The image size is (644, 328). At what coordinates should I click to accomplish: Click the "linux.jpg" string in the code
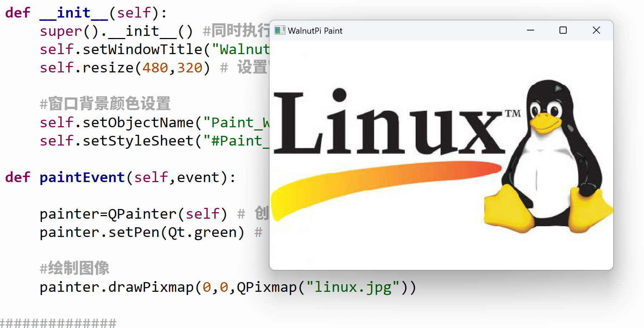click(x=353, y=287)
